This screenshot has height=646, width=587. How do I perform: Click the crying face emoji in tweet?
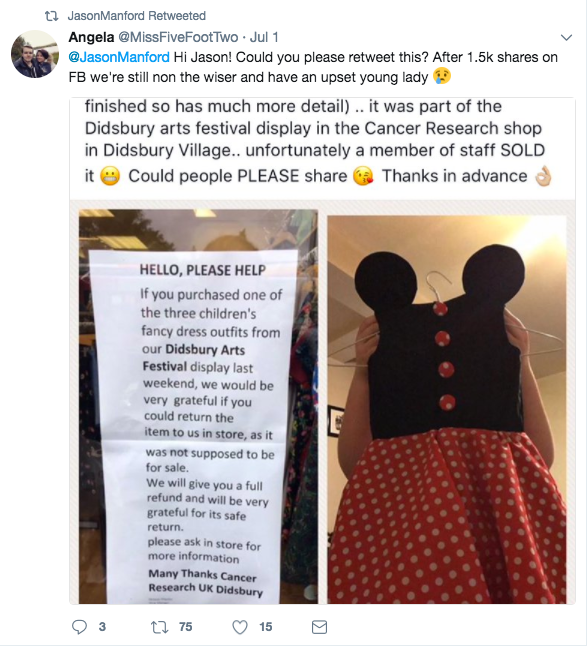(442, 77)
